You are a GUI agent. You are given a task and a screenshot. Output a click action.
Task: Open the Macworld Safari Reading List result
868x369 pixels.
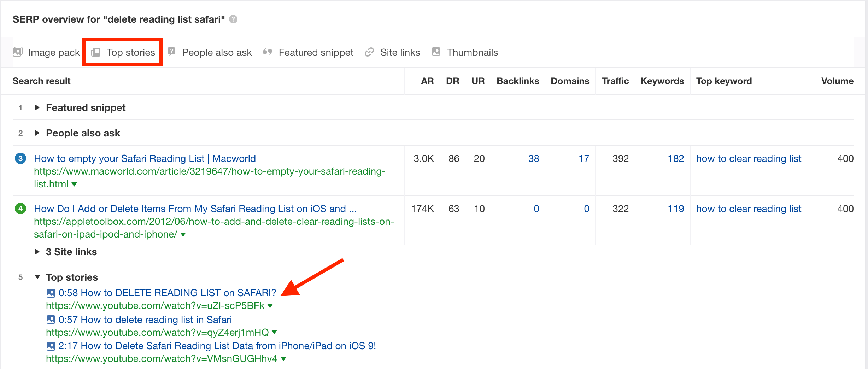(x=145, y=158)
